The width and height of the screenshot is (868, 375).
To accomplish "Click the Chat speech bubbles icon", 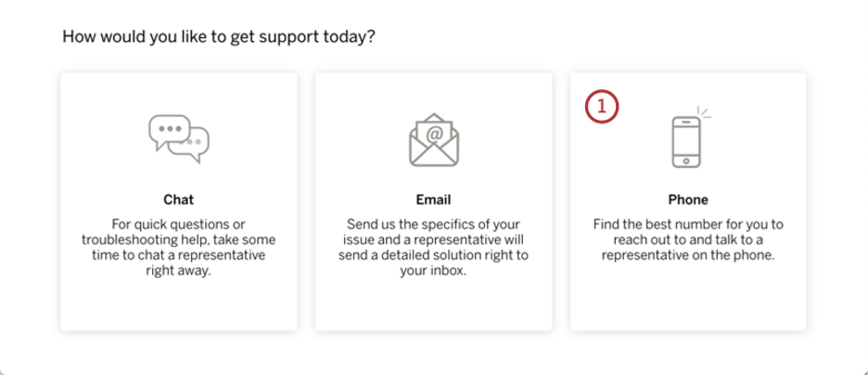I will pyautogui.click(x=179, y=139).
